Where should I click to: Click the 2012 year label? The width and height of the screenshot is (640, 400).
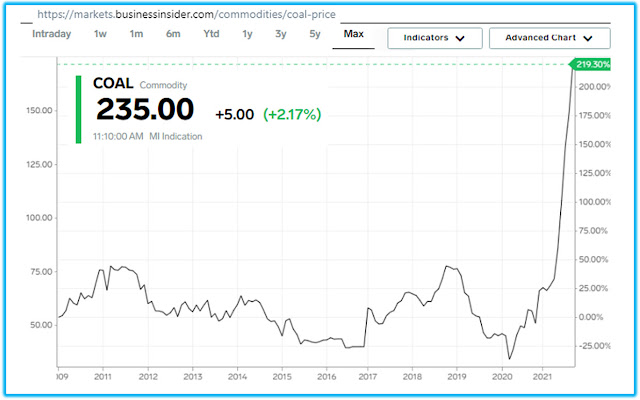(x=148, y=377)
